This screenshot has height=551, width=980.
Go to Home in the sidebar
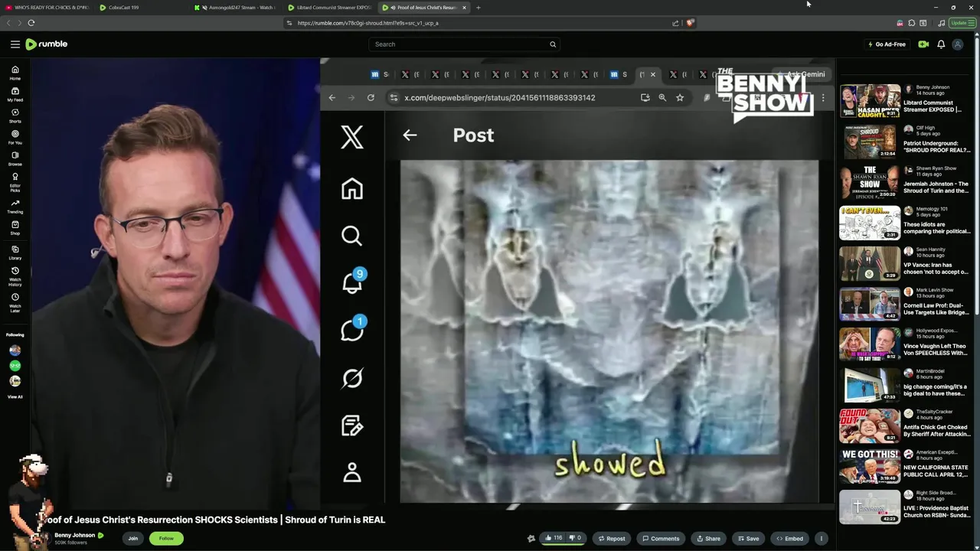15,73
